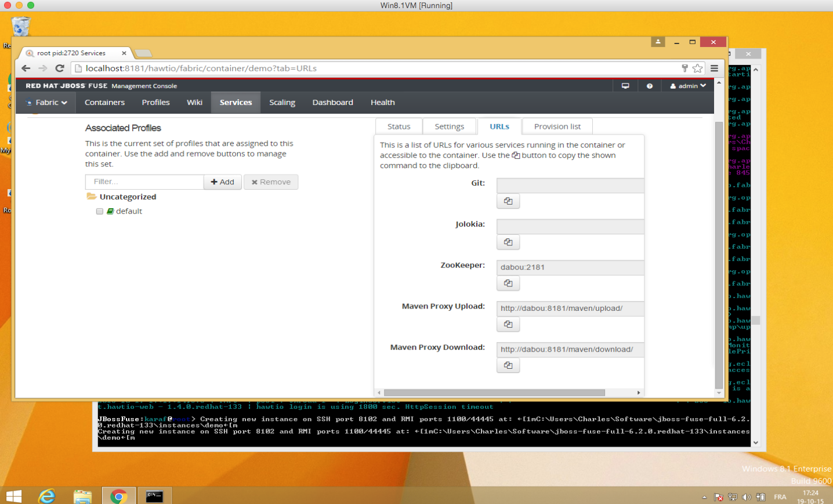Show hidden tray icons arrow

tap(704, 497)
